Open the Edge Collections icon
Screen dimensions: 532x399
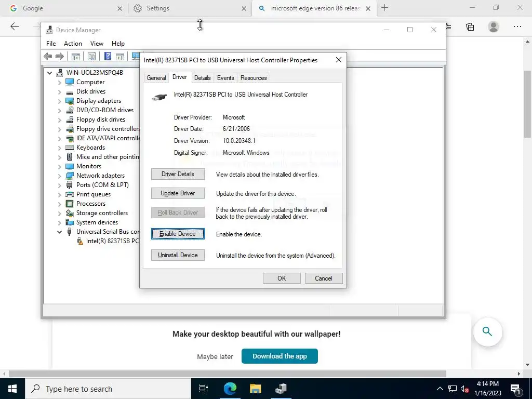click(x=470, y=27)
